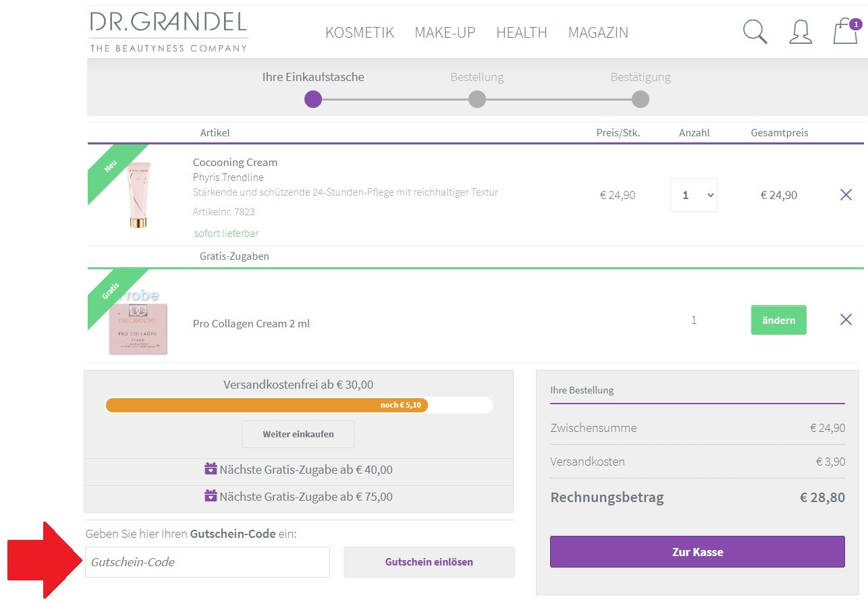Open the Cocooning Cream product link
The image size is (868, 606).
235,162
